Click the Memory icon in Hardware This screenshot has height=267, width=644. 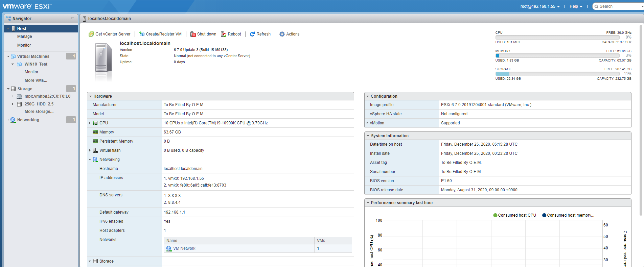[x=95, y=132]
